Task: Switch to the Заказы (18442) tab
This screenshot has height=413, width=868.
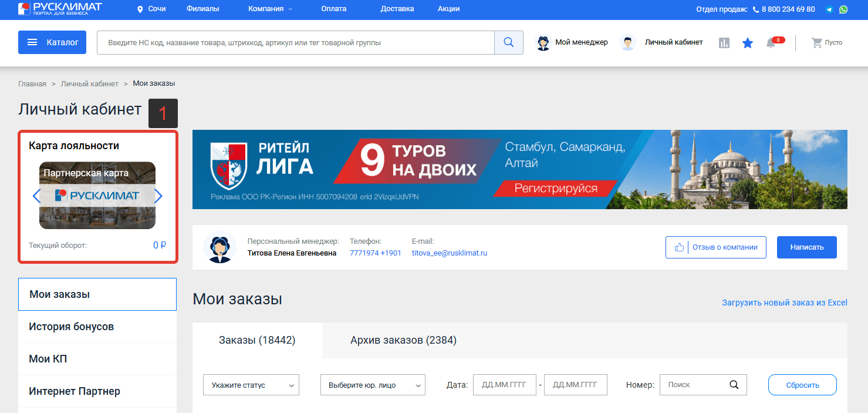Action: tap(257, 340)
